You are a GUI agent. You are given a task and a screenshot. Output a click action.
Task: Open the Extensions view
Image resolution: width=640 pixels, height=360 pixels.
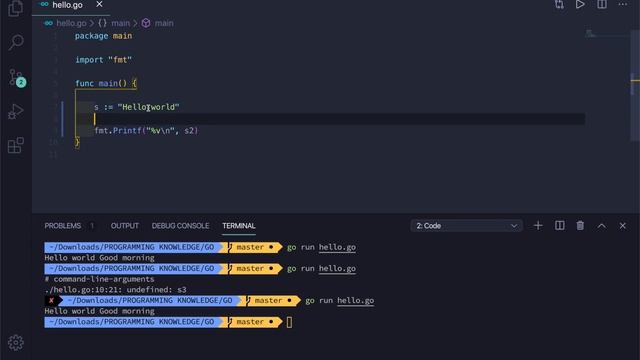tap(16, 145)
